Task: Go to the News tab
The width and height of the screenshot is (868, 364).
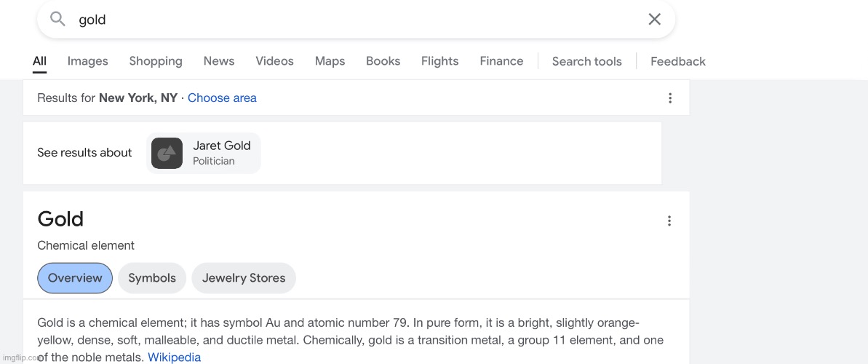Action: 219,61
